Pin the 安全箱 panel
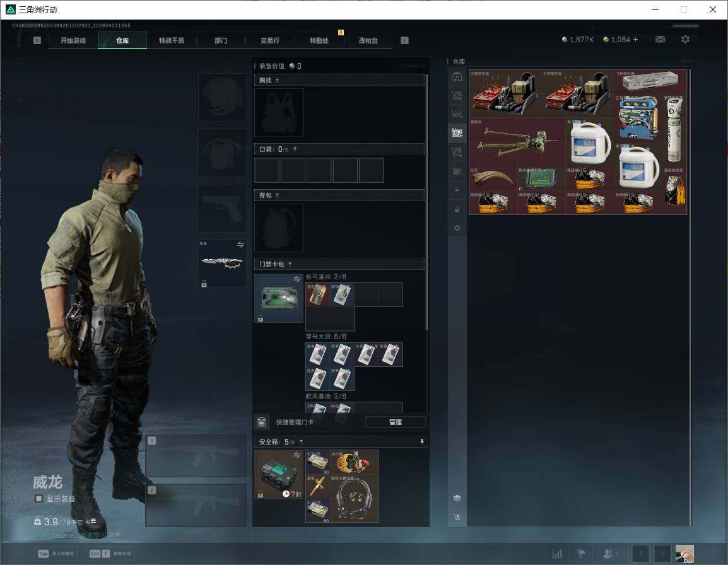 pos(421,441)
